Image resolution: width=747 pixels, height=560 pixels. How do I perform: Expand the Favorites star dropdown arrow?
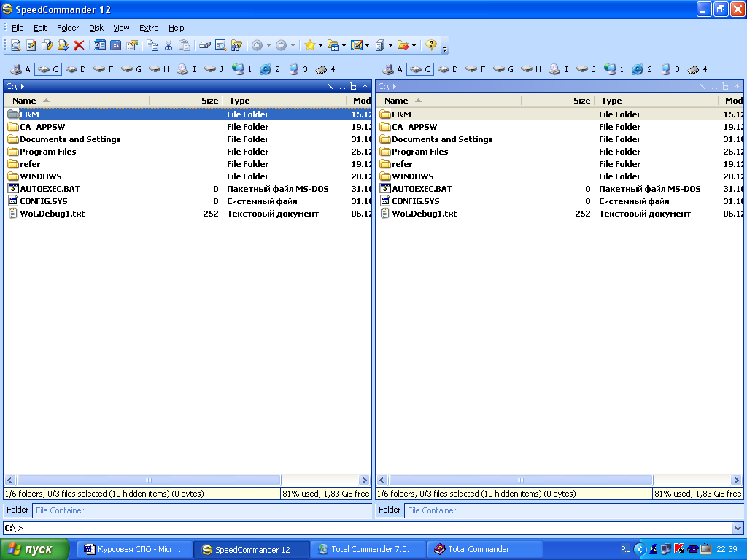[x=320, y=45]
